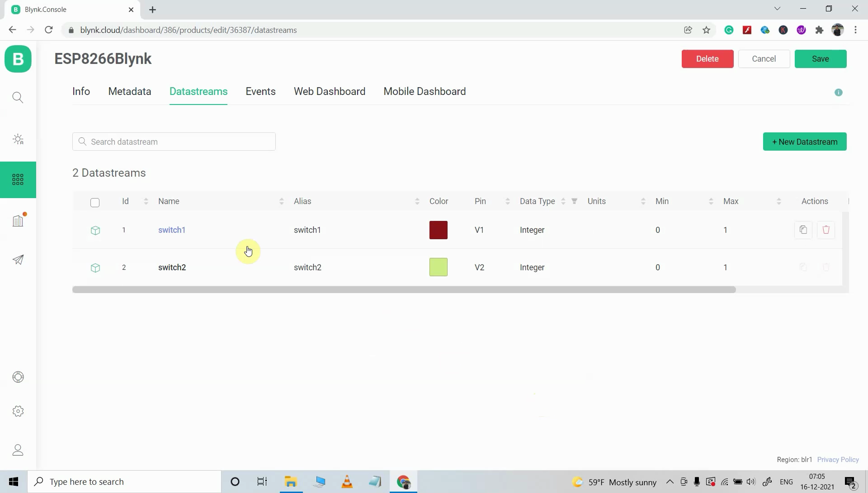The image size is (868, 493).
Task: Open the paper plane sidebar icon
Action: point(18,260)
